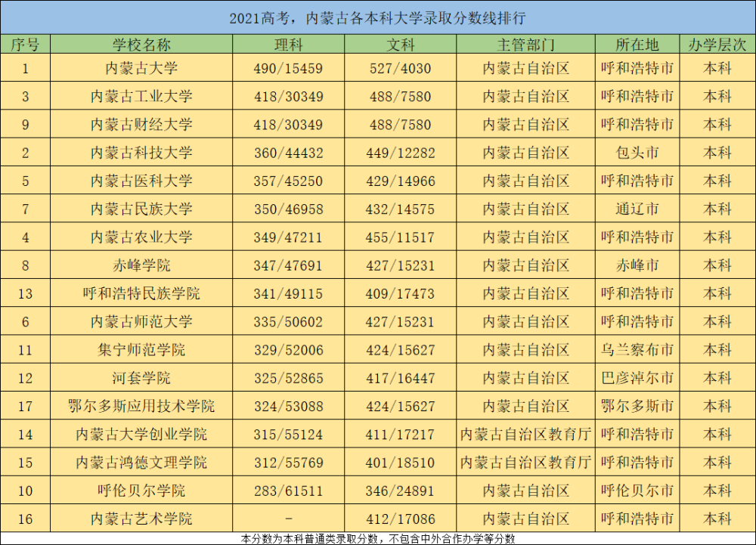Click the school name '集宁师范学院'

141,350
